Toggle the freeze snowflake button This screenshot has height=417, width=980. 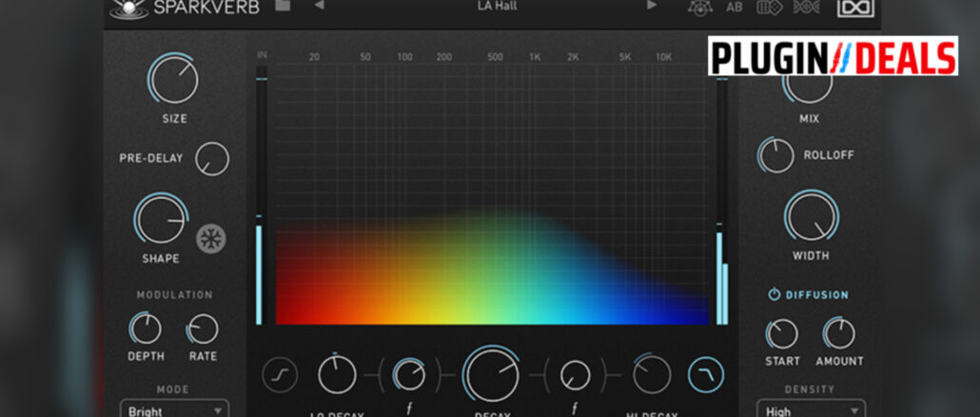pyautogui.click(x=211, y=239)
